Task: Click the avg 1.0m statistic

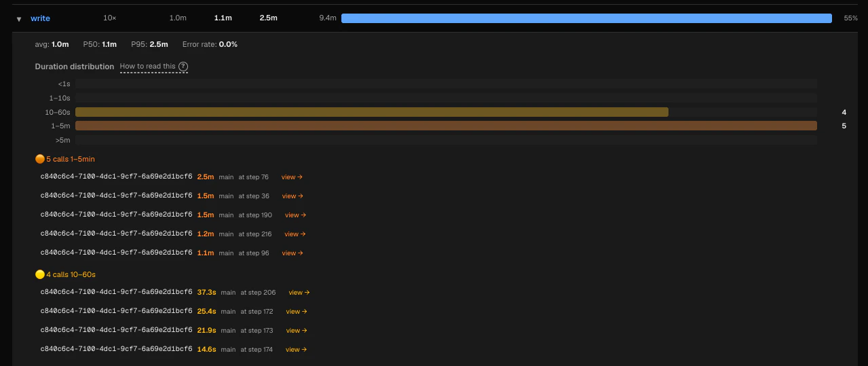Action: 52,44
